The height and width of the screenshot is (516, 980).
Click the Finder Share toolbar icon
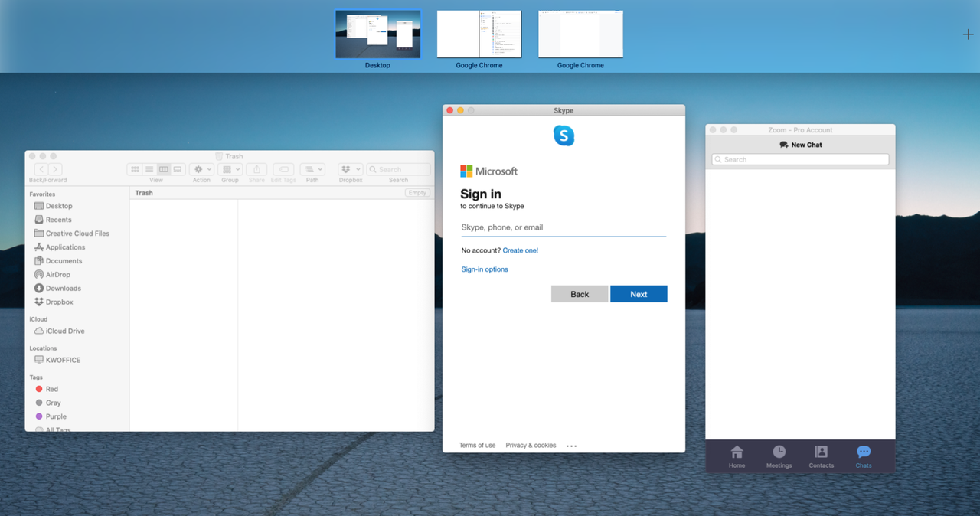click(256, 169)
